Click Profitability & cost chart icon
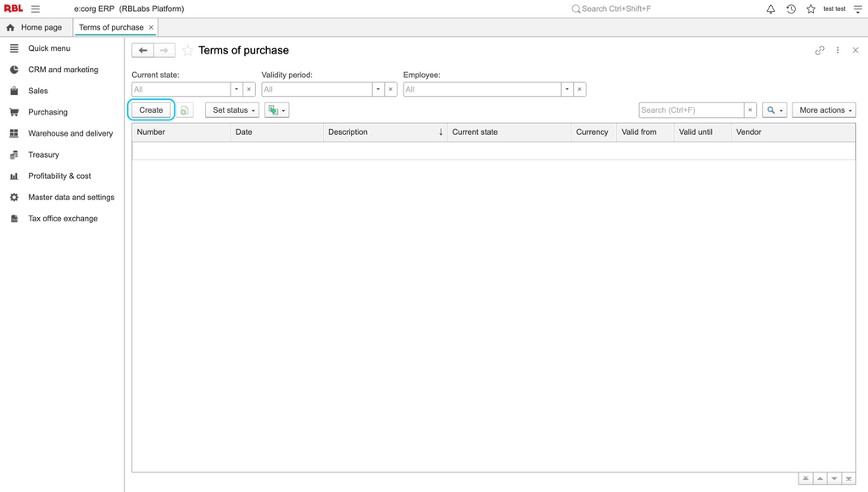The height and width of the screenshot is (492, 868). (x=14, y=176)
